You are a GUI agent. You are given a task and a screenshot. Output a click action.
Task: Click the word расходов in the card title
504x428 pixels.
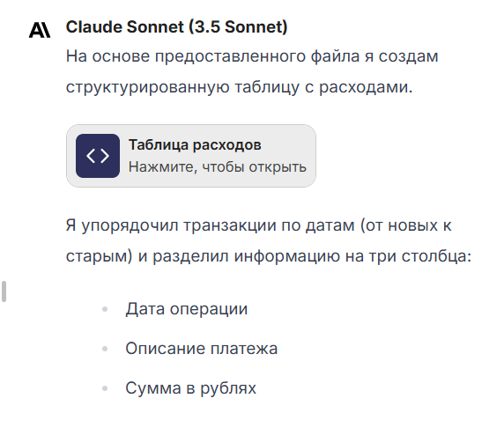click(x=227, y=145)
